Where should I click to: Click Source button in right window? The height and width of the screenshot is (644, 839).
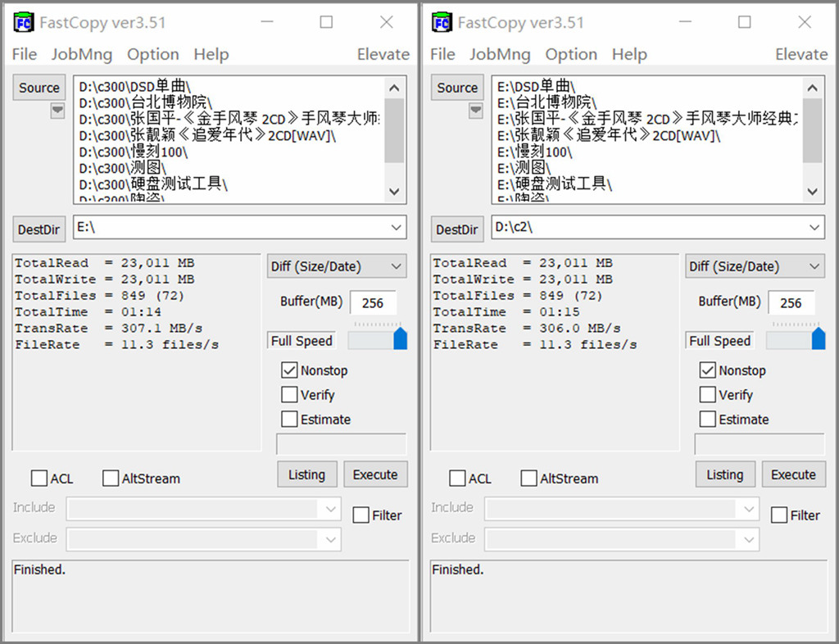(457, 87)
